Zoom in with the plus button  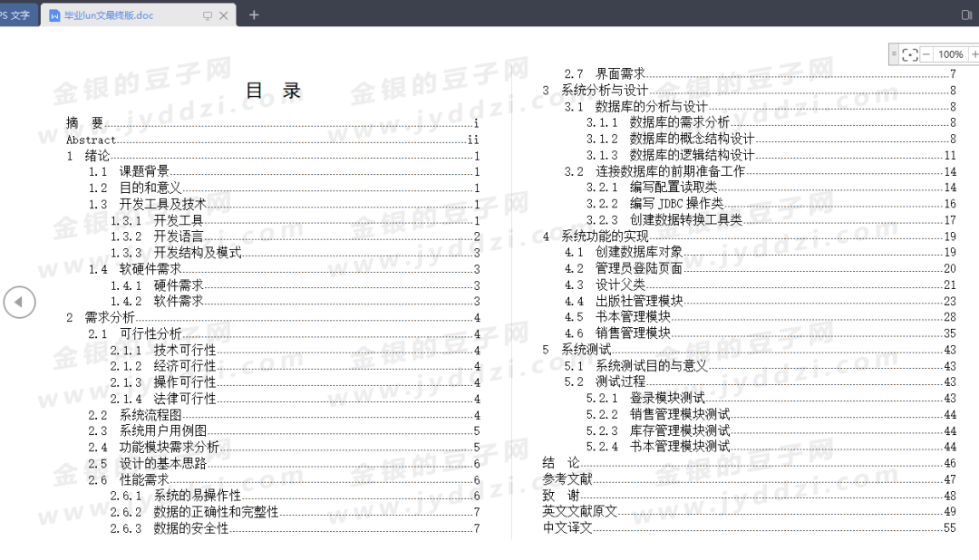point(974,55)
